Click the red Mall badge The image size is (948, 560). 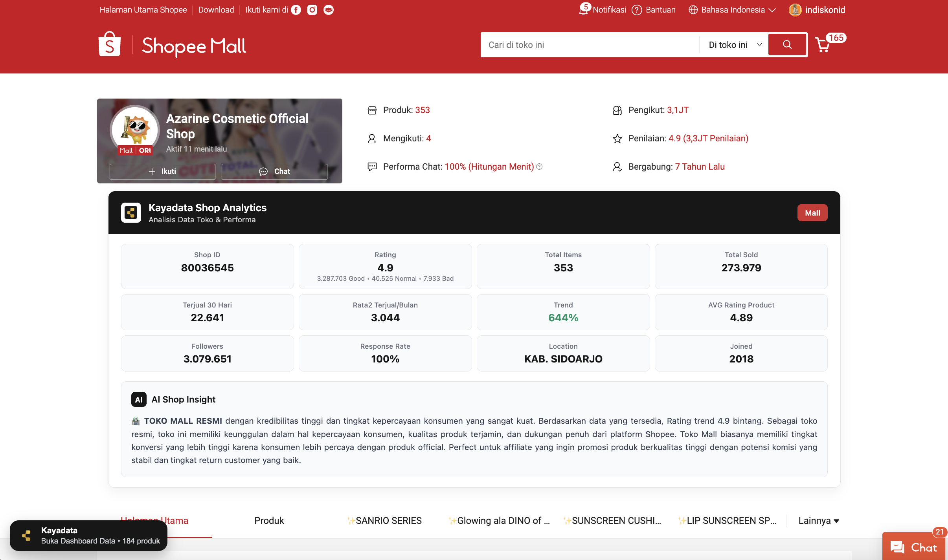[812, 213]
